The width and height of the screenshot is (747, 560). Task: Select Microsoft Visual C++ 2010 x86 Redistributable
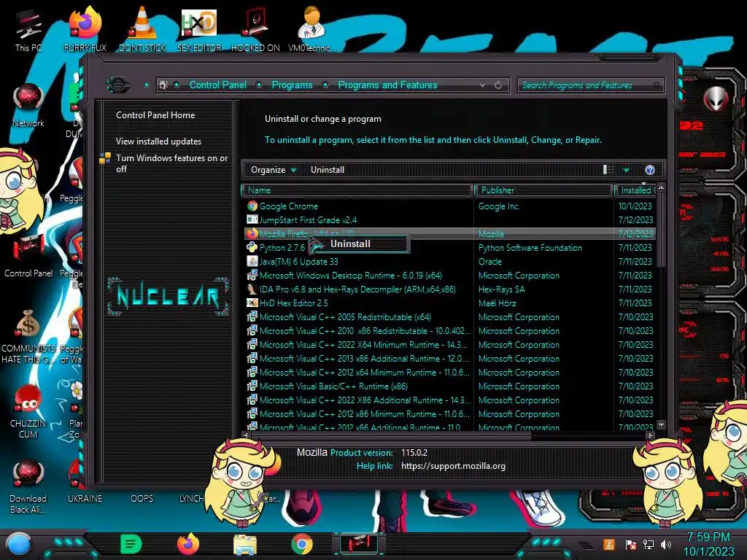(365, 330)
